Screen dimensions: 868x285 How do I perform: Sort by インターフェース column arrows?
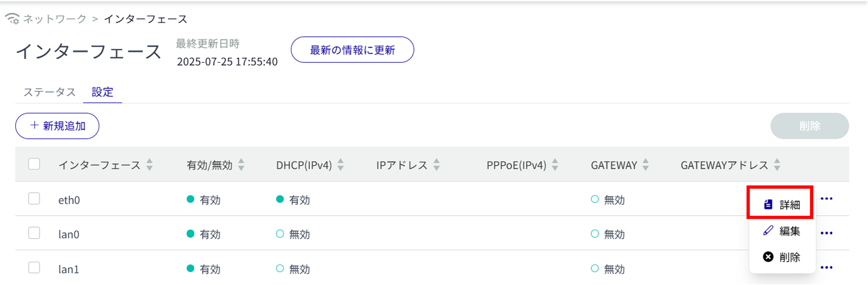click(150, 165)
